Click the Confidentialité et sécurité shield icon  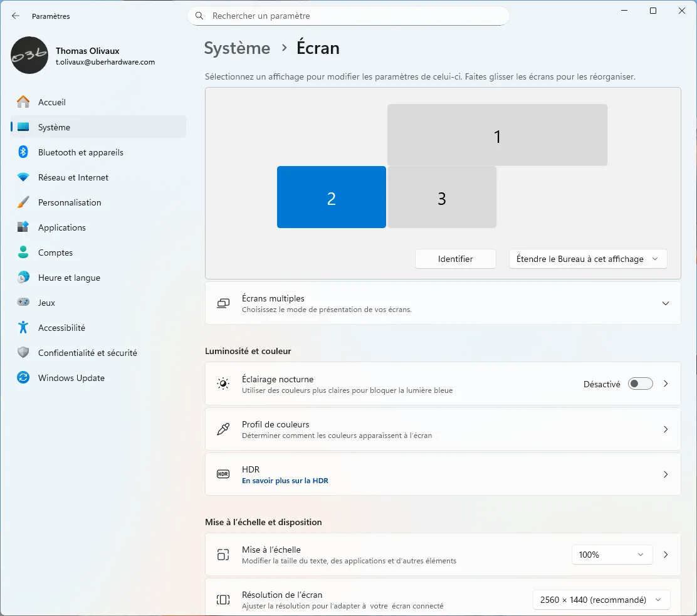(23, 353)
